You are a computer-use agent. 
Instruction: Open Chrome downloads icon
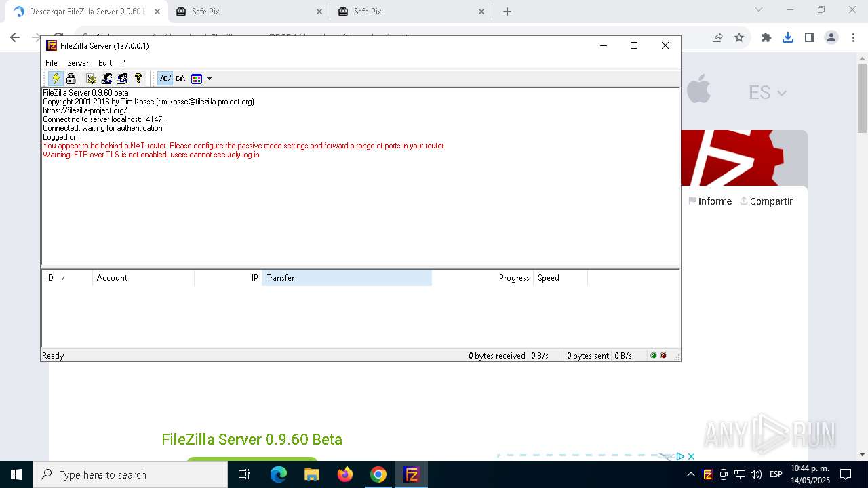[788, 37]
